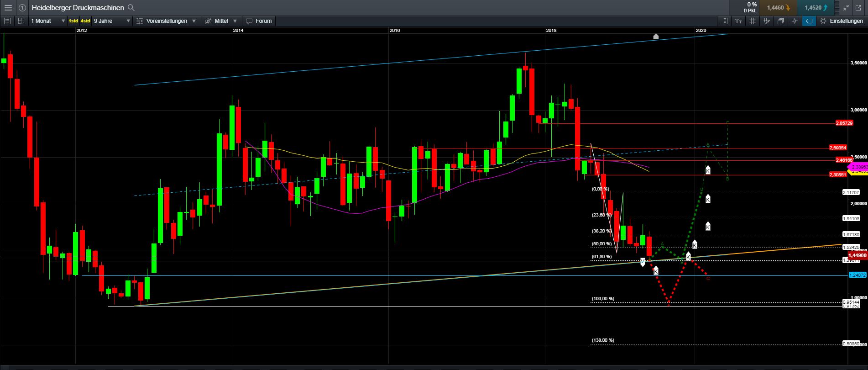868x370 pixels.
Task: Click the K marker near the 1,84198 level
Action: point(708,226)
